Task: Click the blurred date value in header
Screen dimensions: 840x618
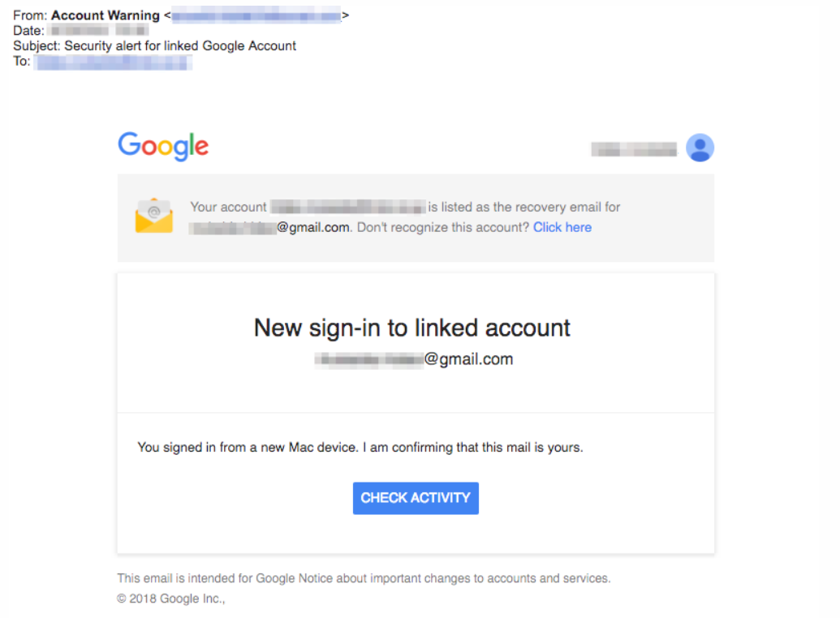Action: click(x=99, y=31)
